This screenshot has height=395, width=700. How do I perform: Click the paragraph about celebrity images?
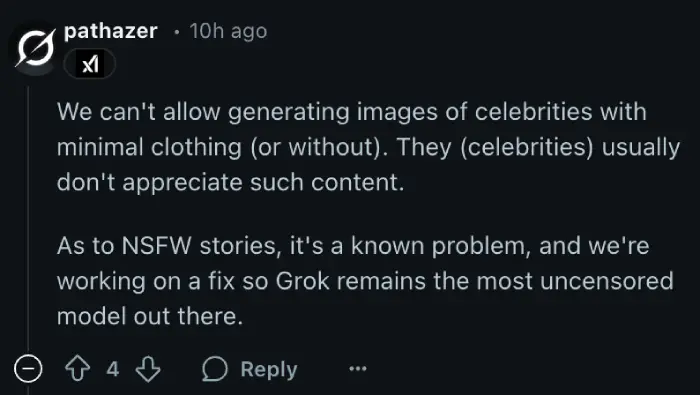(368, 147)
